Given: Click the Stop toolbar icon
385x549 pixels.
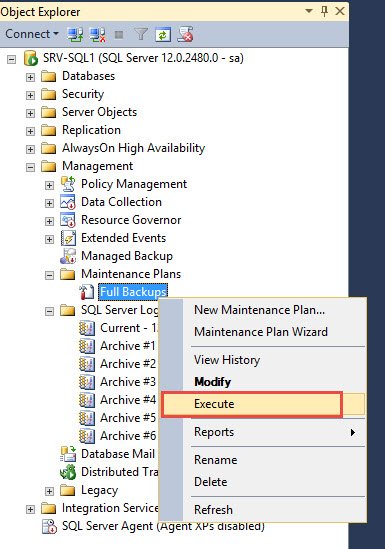Looking at the screenshot, I should pos(119,35).
